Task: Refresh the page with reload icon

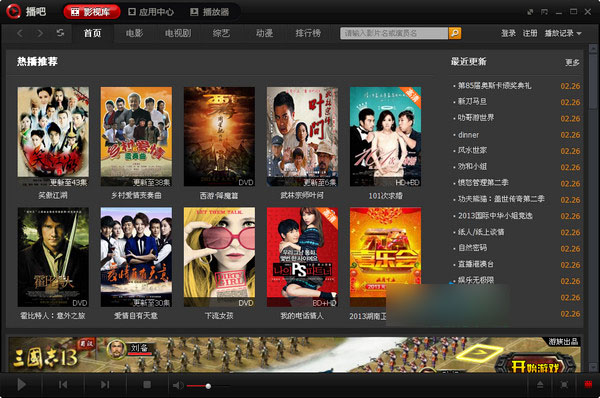Action: click(60, 33)
